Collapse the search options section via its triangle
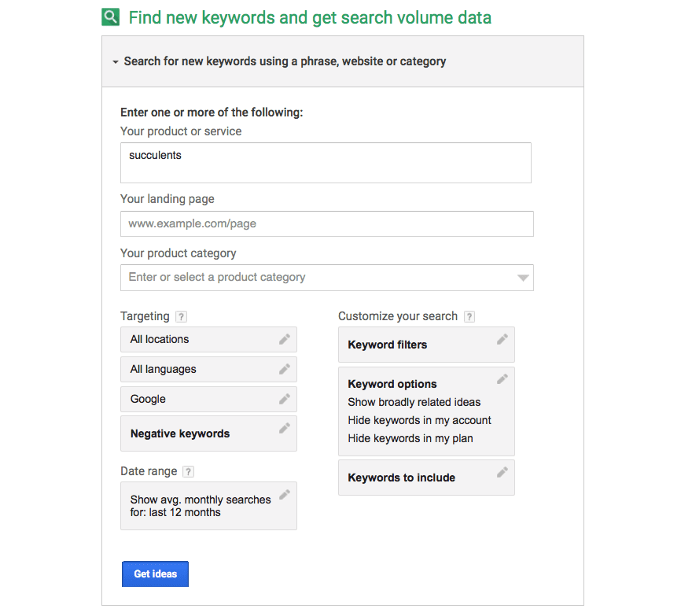The image size is (692, 616). pos(115,61)
